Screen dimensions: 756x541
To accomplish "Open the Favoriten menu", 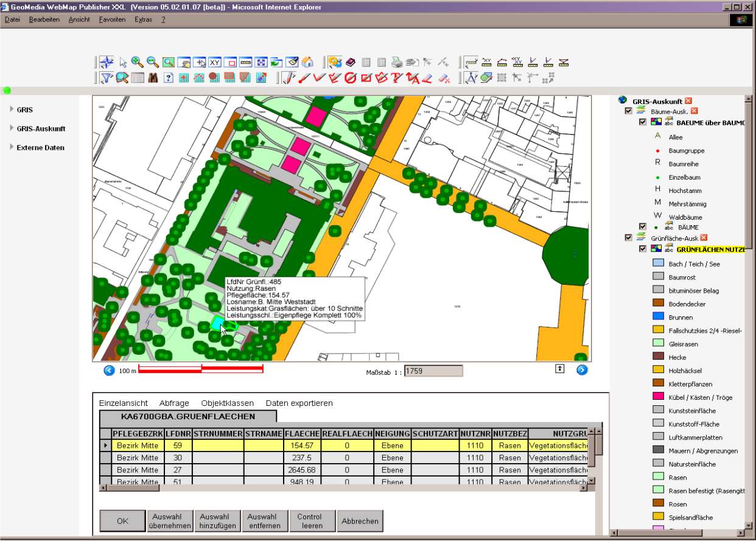I will pyautogui.click(x=112, y=19).
